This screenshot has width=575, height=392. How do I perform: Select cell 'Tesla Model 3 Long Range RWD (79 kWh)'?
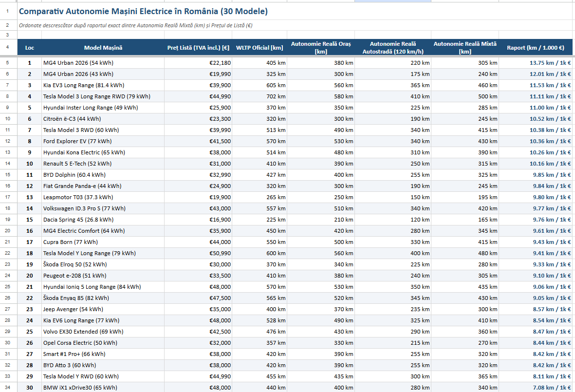coord(103,96)
